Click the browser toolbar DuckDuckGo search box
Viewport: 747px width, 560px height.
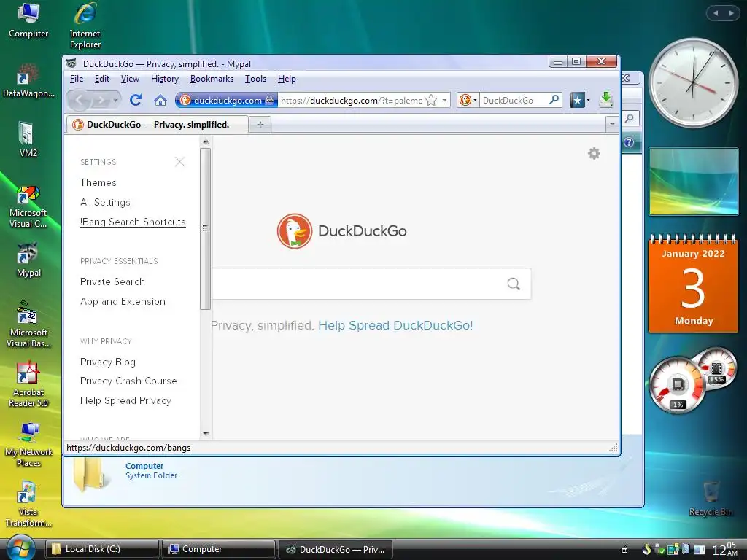514,100
